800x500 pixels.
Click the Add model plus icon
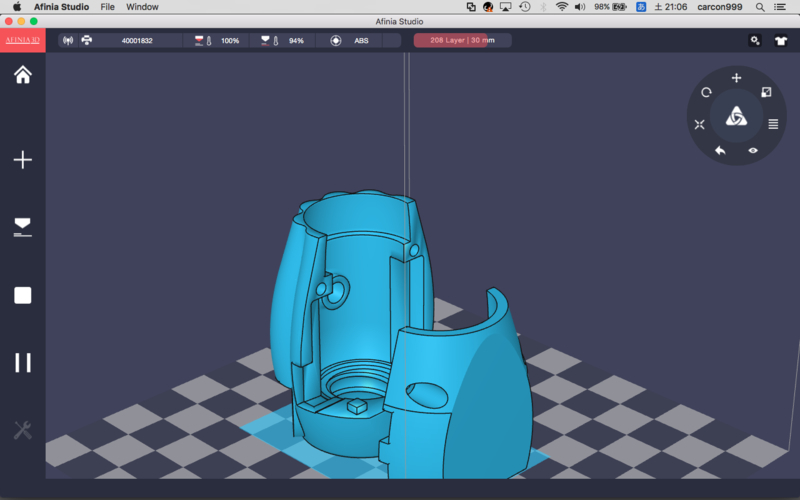[22, 160]
